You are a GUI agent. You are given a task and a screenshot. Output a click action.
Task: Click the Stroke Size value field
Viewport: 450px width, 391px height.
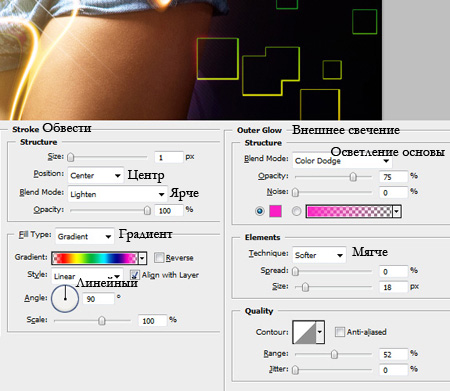pyautogui.click(x=169, y=157)
